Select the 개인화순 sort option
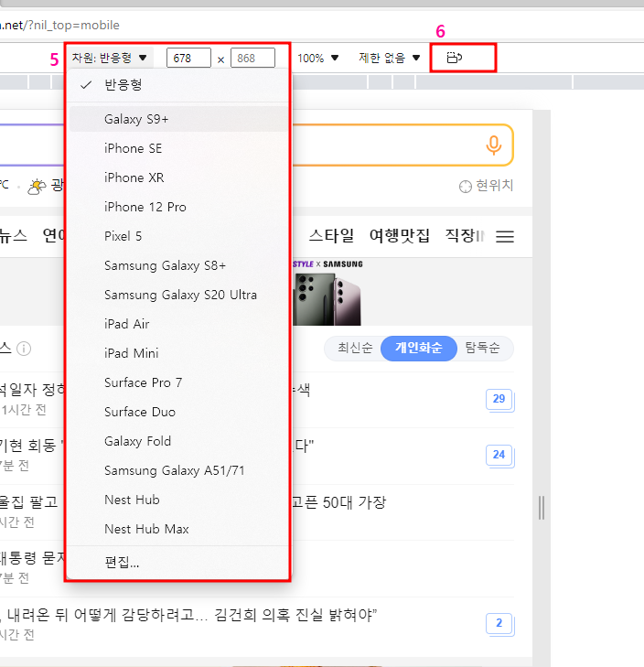This screenshot has width=644, height=667. point(419,349)
